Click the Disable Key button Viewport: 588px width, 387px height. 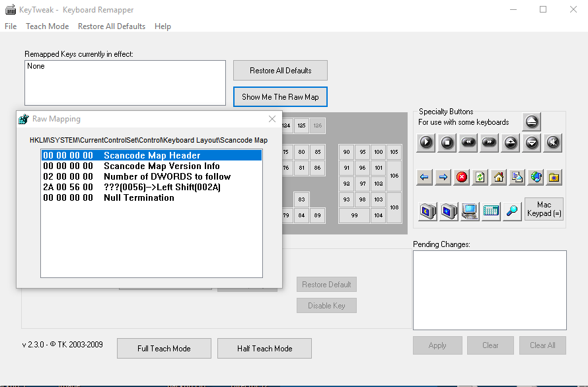[x=326, y=306]
